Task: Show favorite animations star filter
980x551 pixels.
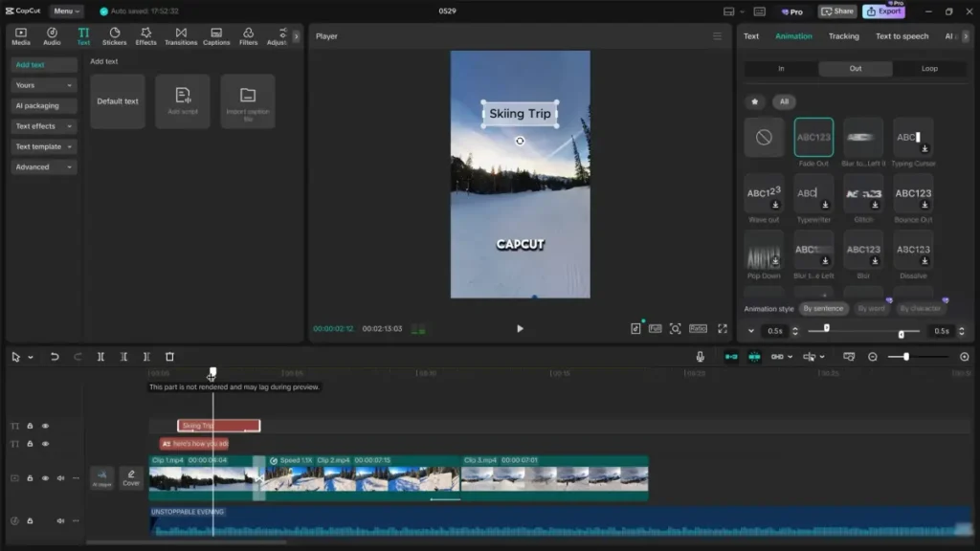Action: (x=755, y=101)
